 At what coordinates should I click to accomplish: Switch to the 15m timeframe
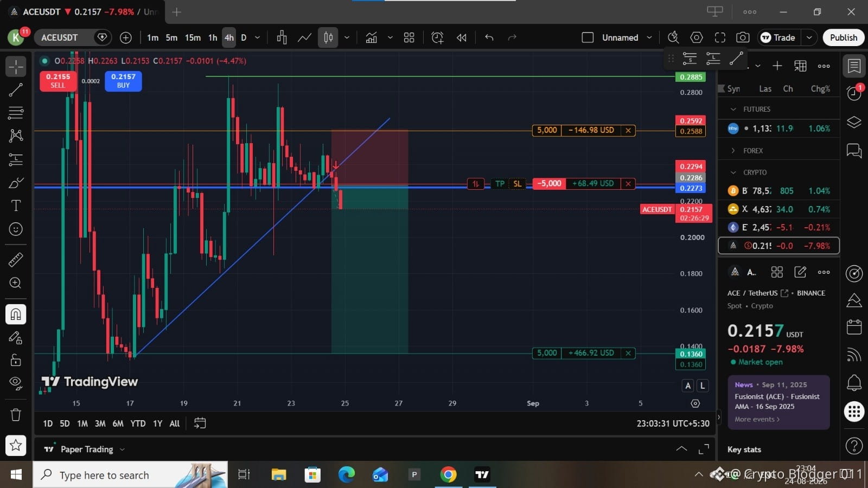[x=193, y=37]
